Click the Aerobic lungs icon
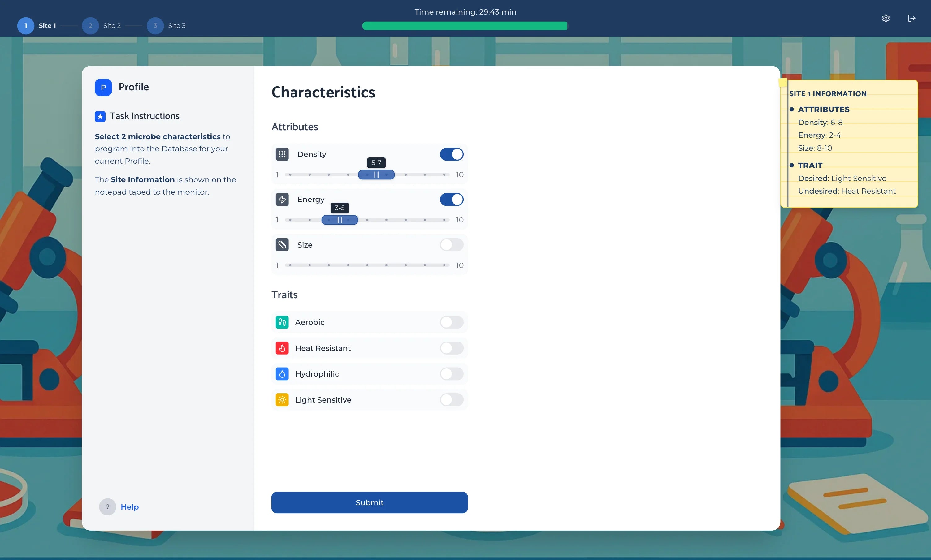931x560 pixels. click(x=282, y=322)
